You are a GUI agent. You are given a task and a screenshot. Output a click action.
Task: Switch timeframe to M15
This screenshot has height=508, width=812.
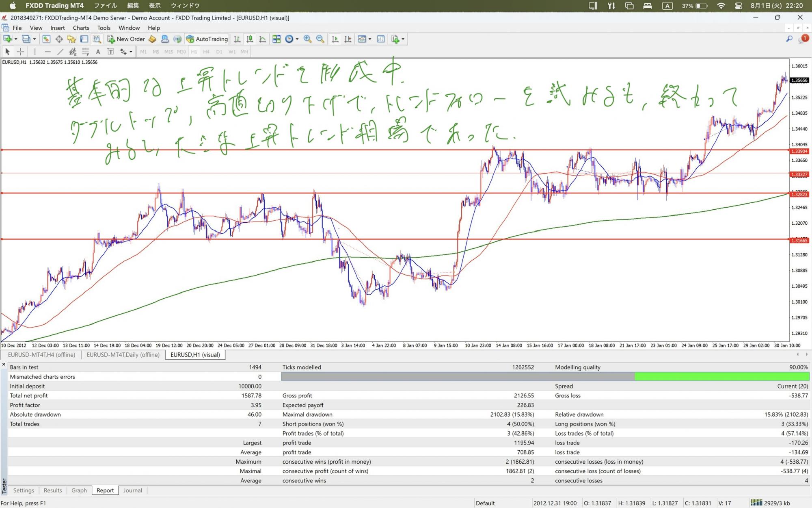point(168,52)
